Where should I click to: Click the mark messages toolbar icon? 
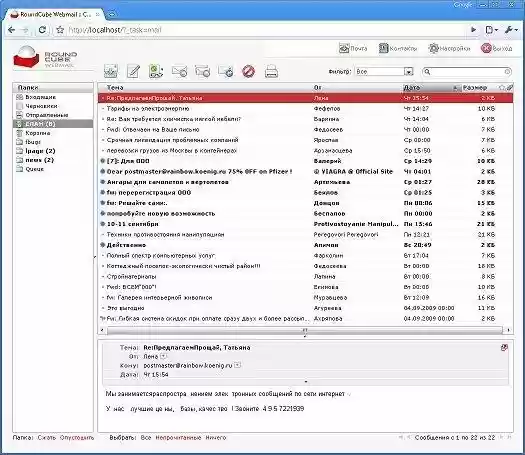156,71
